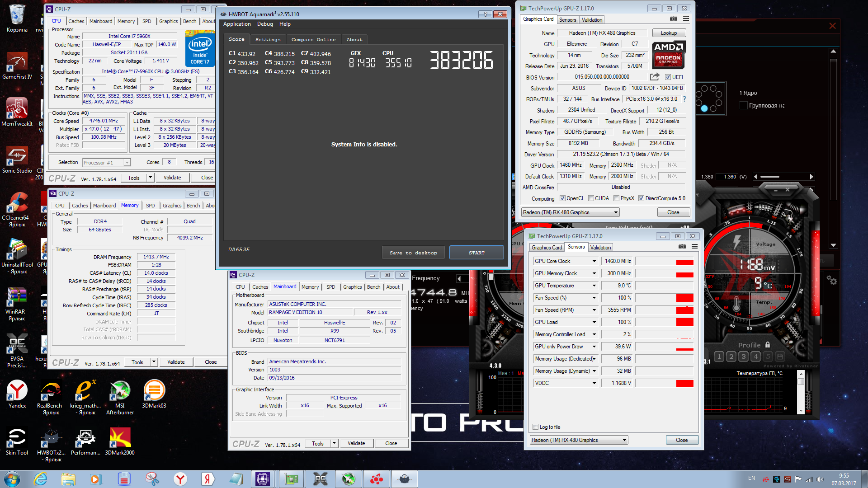Expand Radeon RX 480 dropdown in GPU-Z Sensors window
This screenshot has width=868, height=488.
[x=624, y=440]
